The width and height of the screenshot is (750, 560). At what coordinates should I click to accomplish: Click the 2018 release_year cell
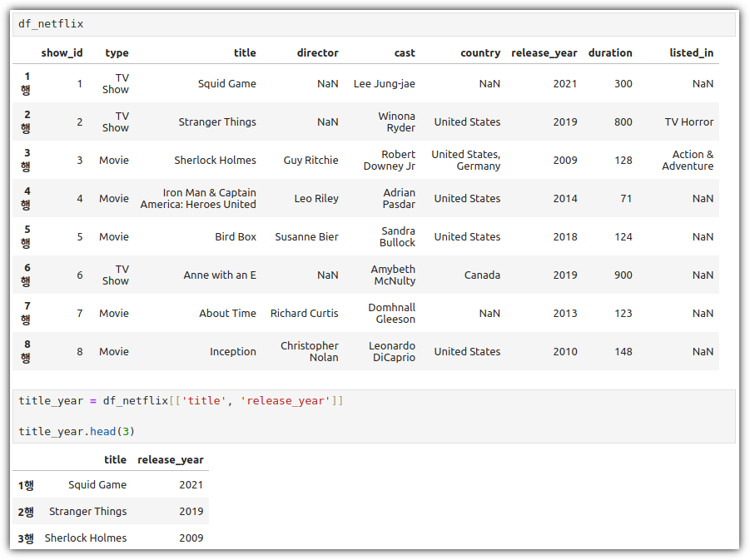coord(565,236)
